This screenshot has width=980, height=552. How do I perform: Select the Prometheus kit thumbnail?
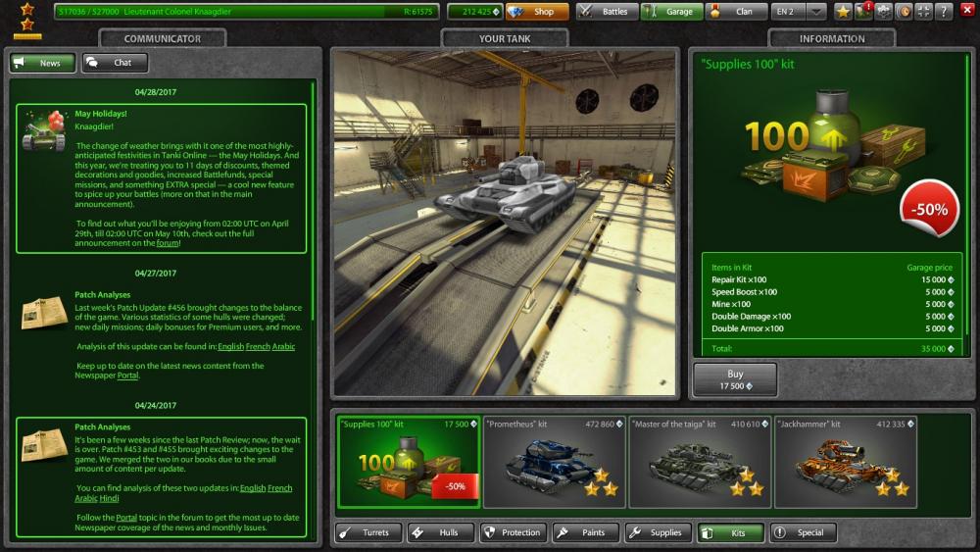click(553, 463)
